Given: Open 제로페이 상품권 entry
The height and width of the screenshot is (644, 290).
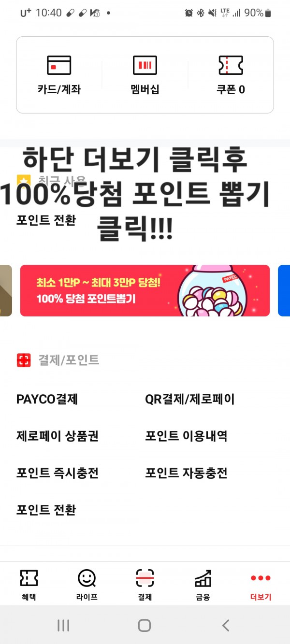Looking at the screenshot, I should pos(58,436).
